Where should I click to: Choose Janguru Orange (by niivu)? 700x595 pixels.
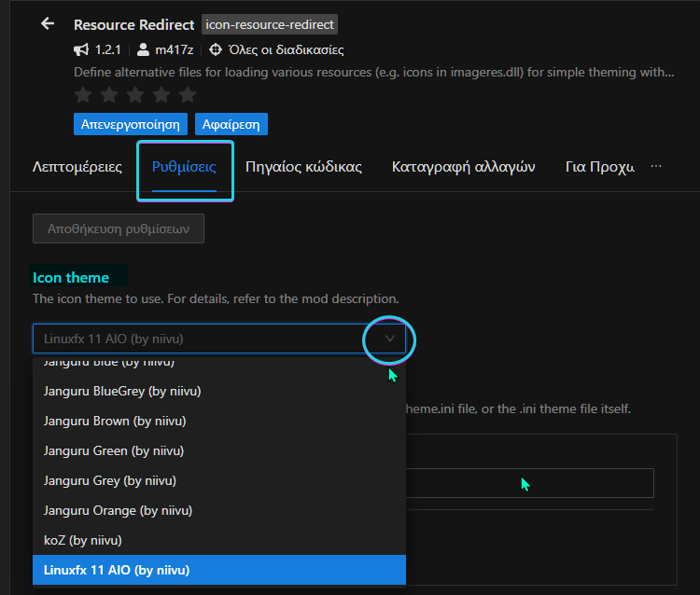click(219, 511)
